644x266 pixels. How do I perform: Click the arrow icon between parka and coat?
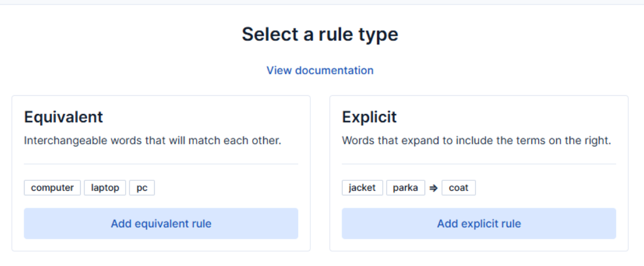coord(433,188)
